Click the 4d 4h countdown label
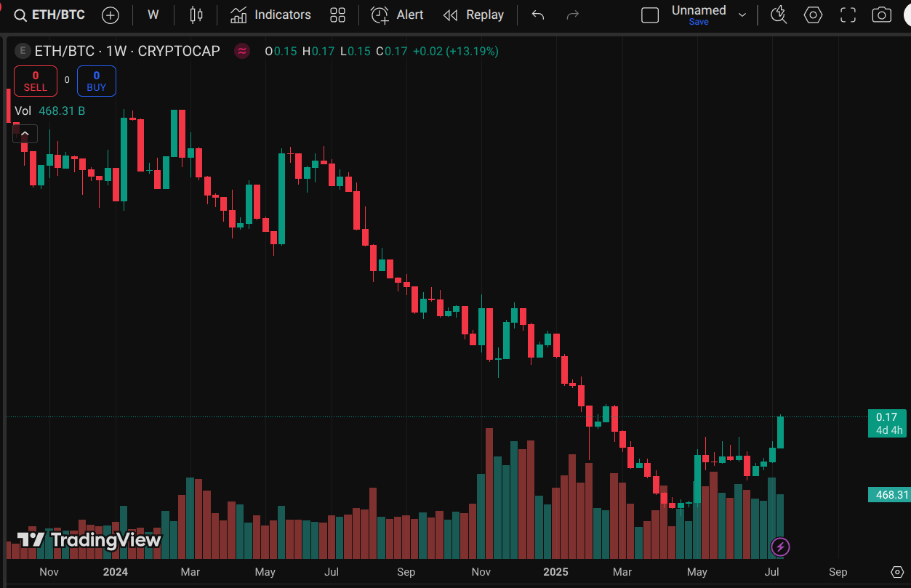 889,430
